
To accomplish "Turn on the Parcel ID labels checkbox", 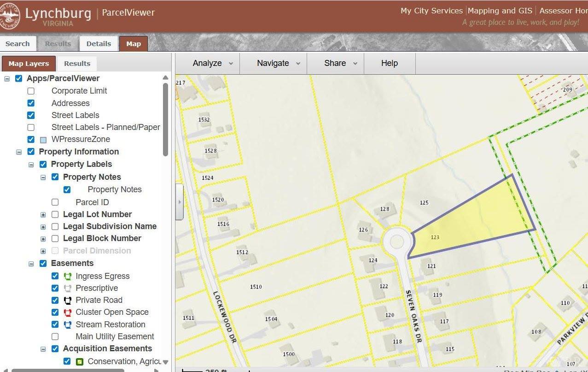I will (x=55, y=202).
